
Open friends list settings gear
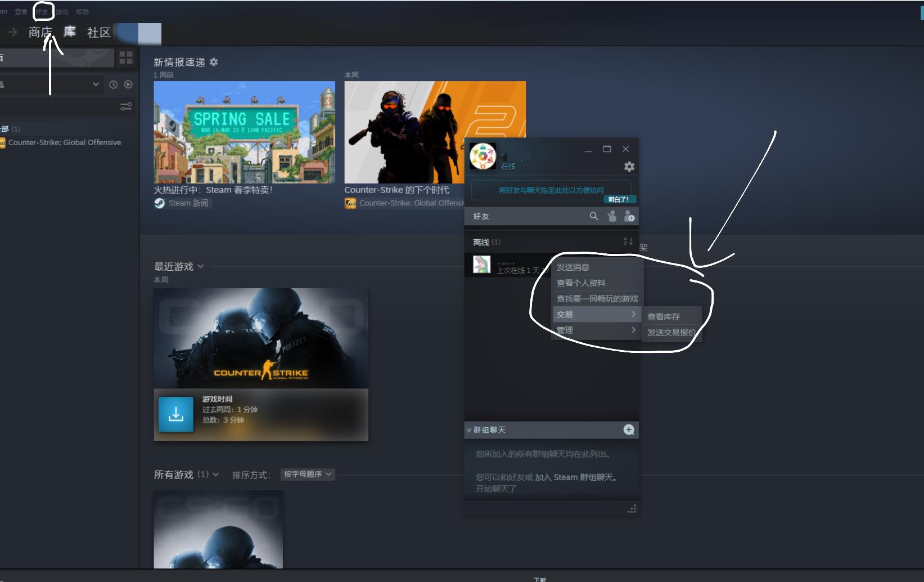[x=629, y=167]
